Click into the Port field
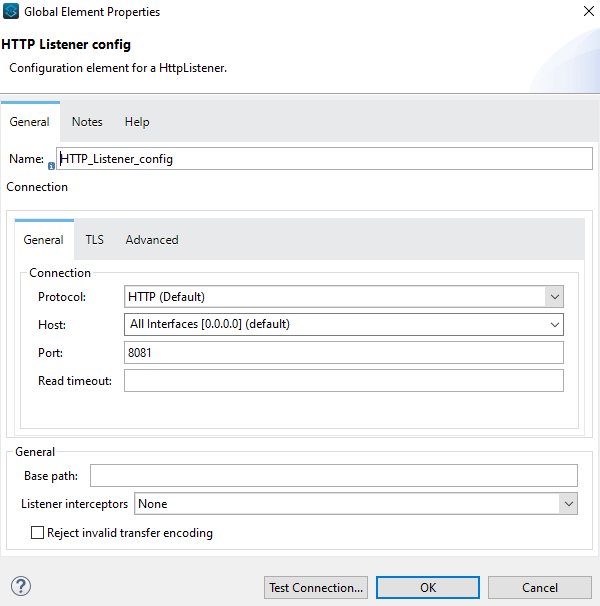 (x=343, y=352)
